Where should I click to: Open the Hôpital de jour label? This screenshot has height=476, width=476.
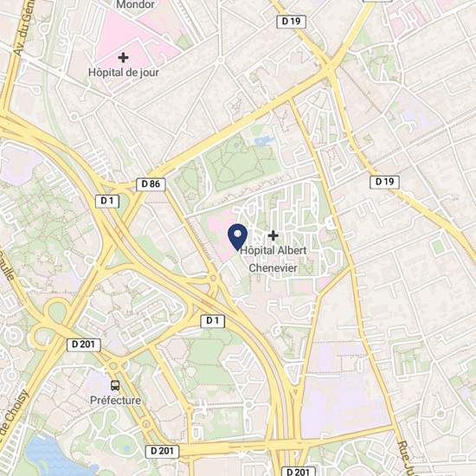[124, 73]
